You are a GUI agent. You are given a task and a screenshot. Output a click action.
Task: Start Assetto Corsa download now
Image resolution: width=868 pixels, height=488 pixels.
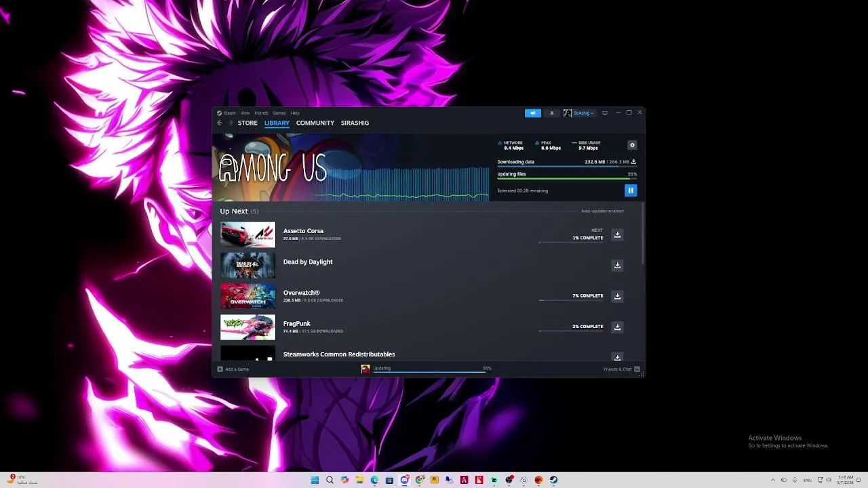click(617, 235)
